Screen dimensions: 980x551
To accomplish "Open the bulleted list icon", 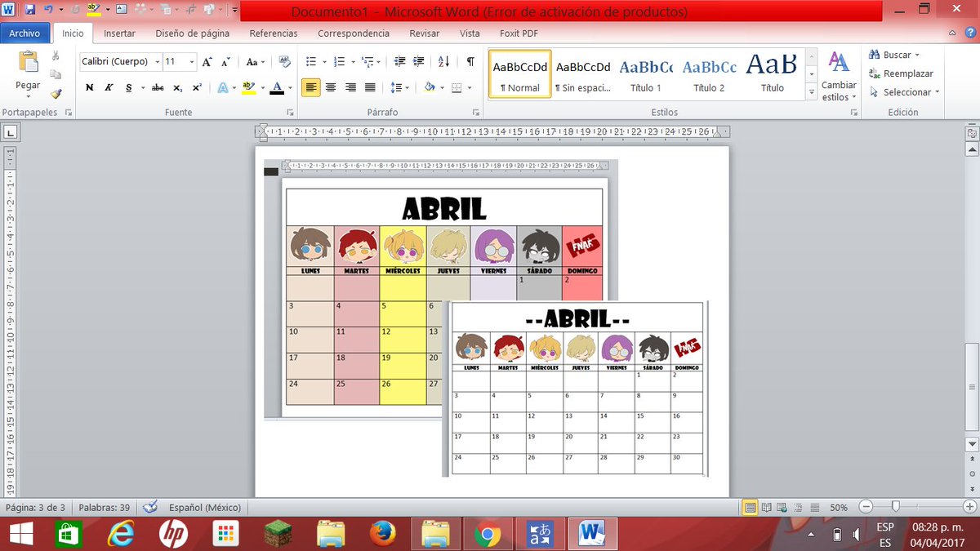I will tap(311, 61).
